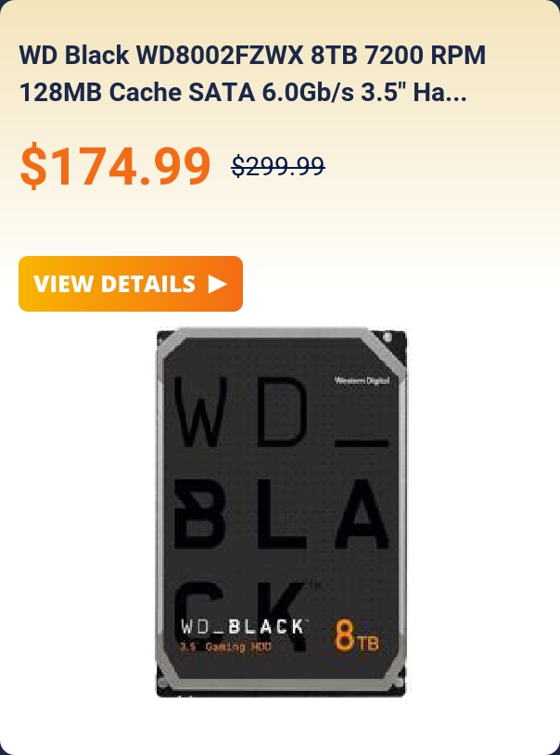Open the WD Black hard drive product image

pyautogui.click(x=281, y=512)
